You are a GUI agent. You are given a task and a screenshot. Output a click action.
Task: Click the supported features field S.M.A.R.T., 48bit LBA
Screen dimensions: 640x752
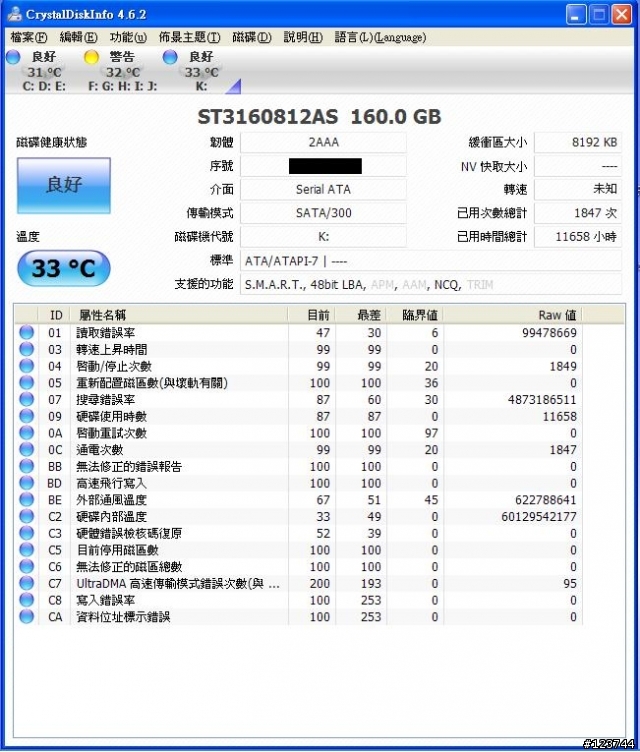pos(430,285)
